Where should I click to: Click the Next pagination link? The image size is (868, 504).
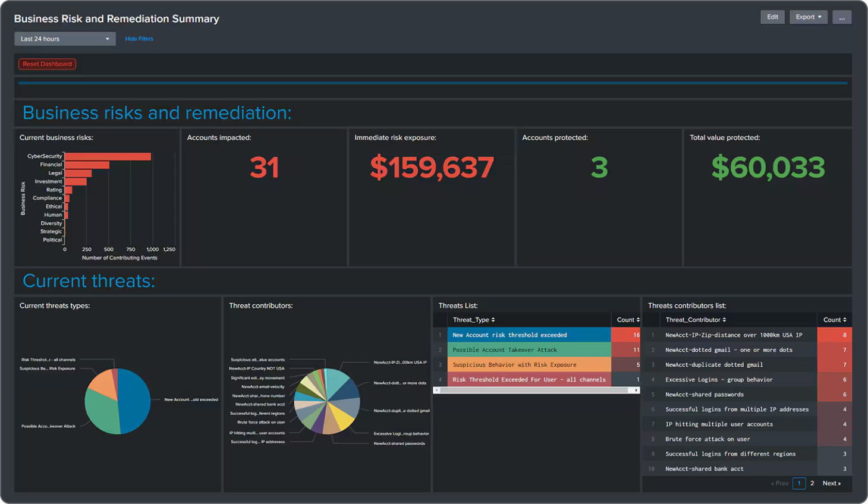coord(832,483)
